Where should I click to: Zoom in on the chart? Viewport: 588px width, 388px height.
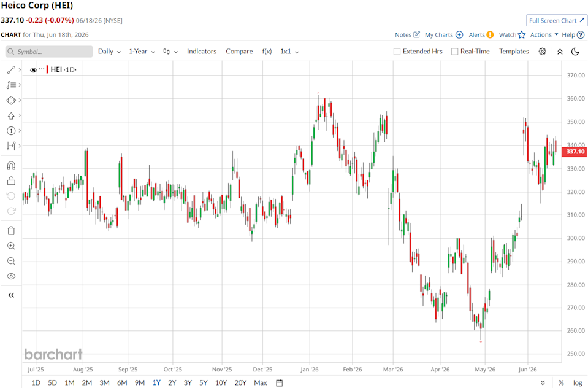pyautogui.click(x=11, y=246)
